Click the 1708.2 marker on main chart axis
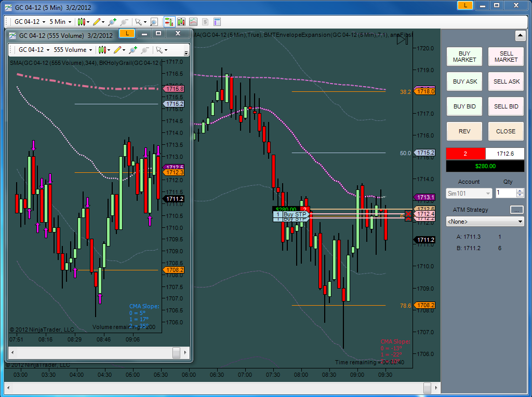 [x=424, y=306]
